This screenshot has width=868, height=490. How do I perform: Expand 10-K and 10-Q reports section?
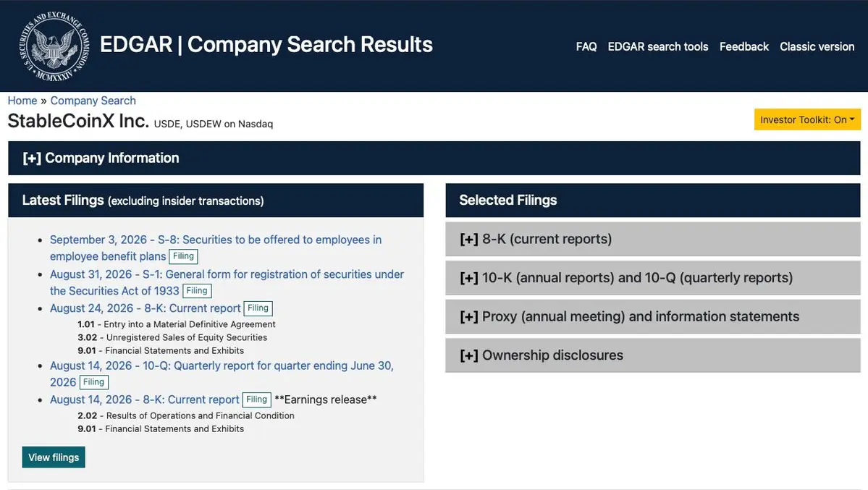tap(653, 278)
